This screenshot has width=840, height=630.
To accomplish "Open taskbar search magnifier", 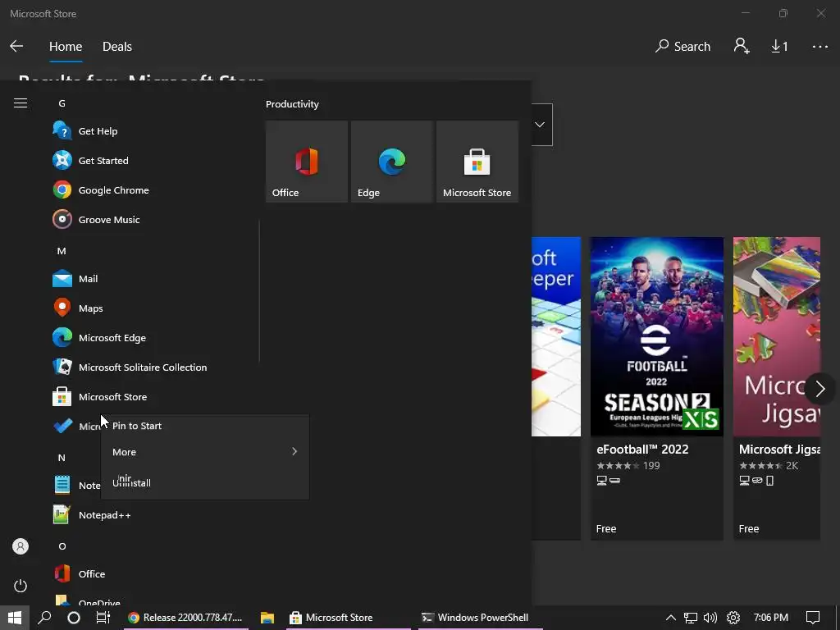I will coord(44,618).
